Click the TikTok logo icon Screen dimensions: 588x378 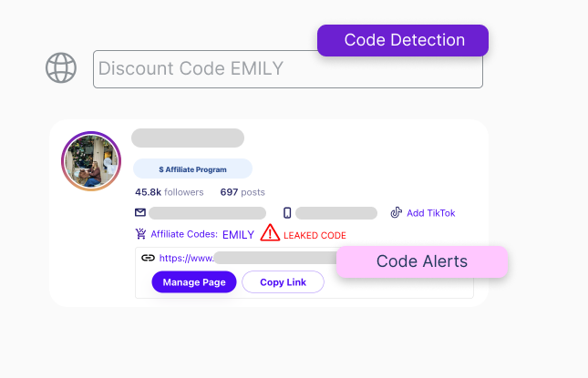pos(396,213)
